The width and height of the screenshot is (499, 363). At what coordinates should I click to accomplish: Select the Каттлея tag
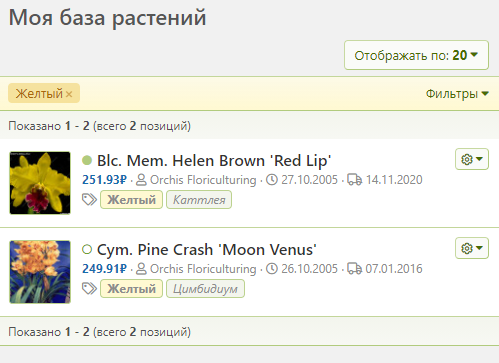coord(199,200)
